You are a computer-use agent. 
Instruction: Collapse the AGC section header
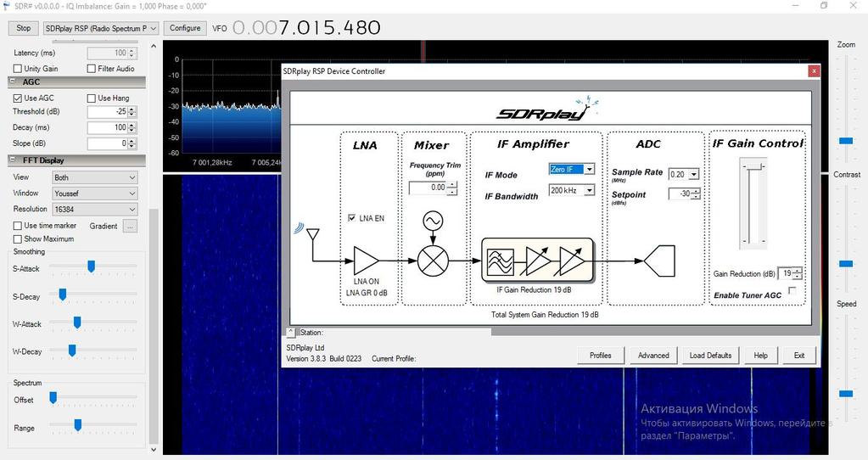tap(77, 82)
